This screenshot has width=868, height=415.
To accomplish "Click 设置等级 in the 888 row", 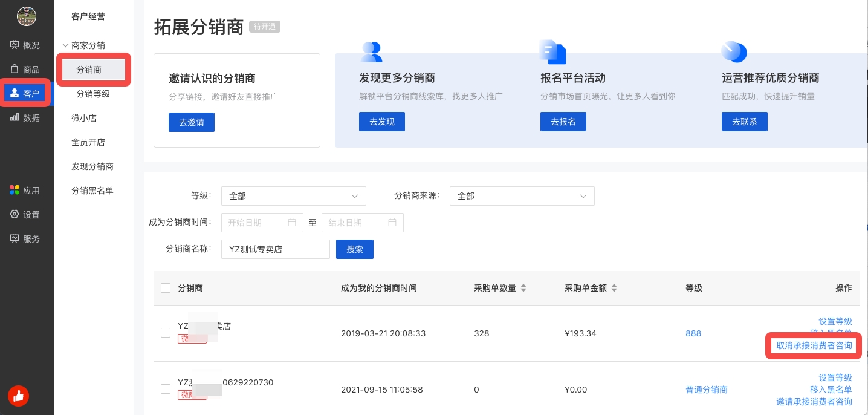I will pyautogui.click(x=835, y=321).
